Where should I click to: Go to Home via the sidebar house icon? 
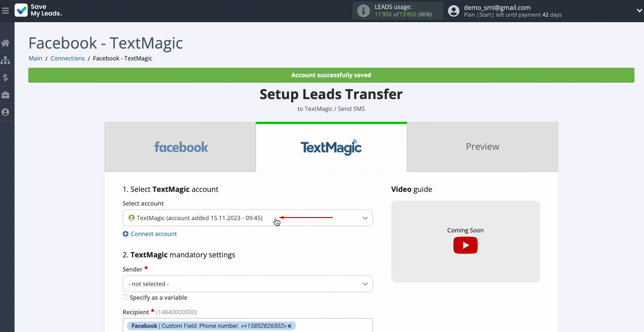point(5,43)
